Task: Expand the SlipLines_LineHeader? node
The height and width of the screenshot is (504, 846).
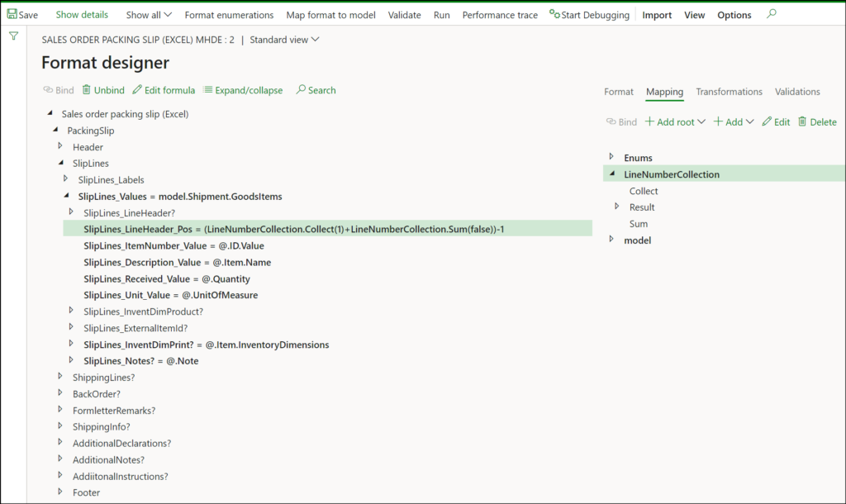Action: coord(71,212)
